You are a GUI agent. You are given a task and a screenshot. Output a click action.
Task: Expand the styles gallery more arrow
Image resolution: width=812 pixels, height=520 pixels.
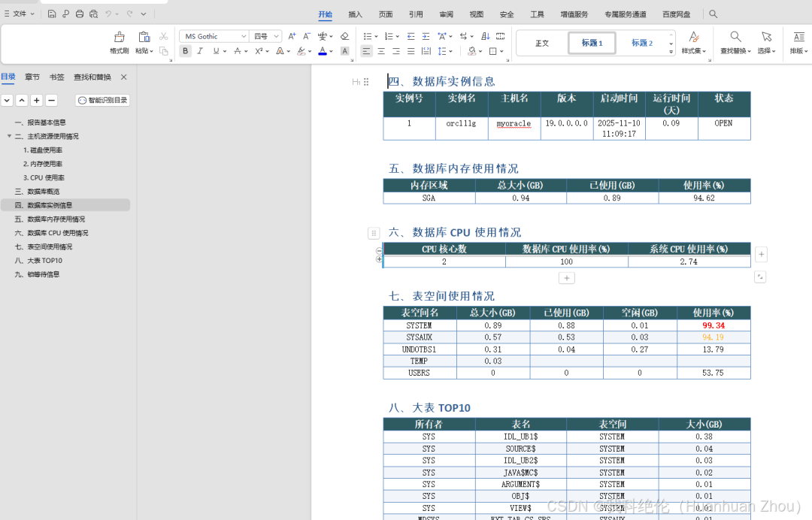pyautogui.click(x=671, y=52)
